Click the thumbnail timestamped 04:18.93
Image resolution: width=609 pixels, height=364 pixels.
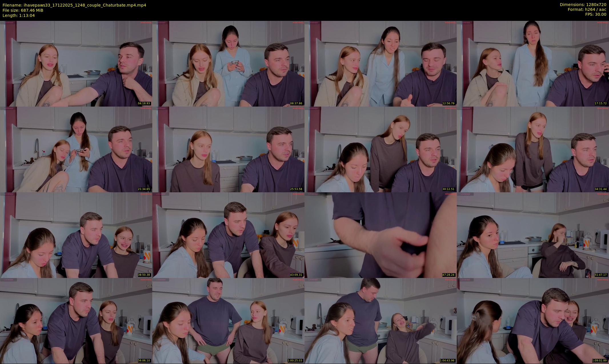(x=76, y=63)
